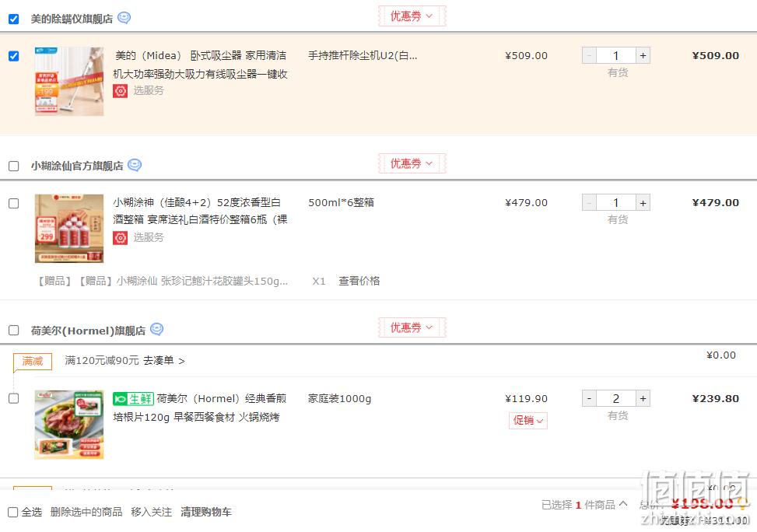Open the 小糊涂仙官方旗舰店 store page
The height and width of the screenshot is (532, 757).
coord(77,166)
